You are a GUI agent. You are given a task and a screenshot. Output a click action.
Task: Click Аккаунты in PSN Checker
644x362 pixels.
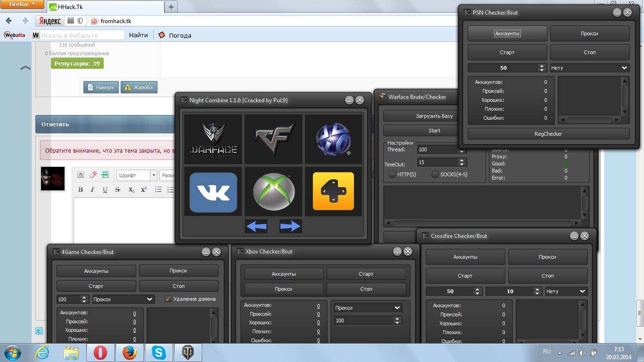(x=507, y=33)
